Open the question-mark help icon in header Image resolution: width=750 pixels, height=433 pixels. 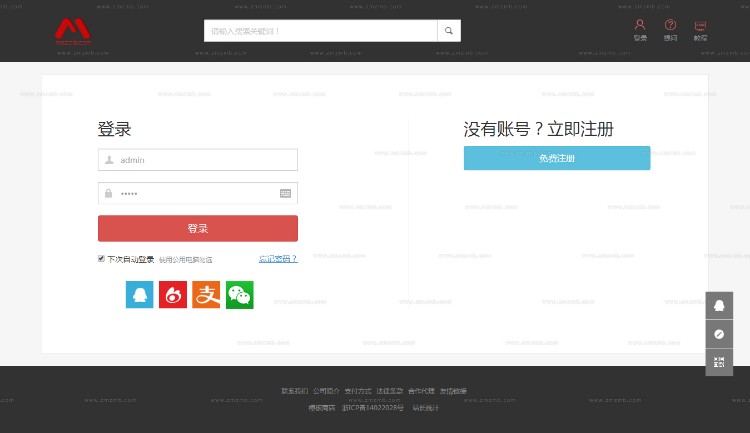670,30
